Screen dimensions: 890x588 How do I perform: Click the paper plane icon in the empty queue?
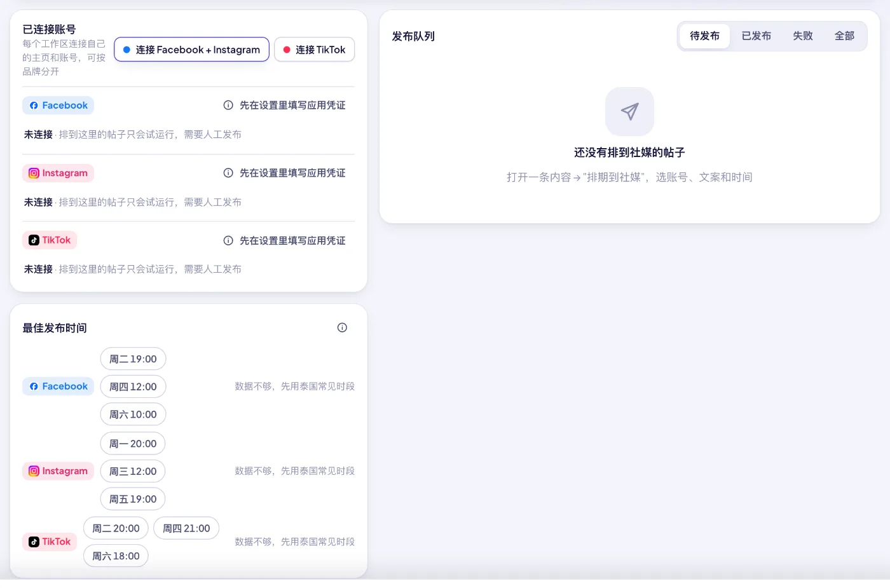pyautogui.click(x=629, y=112)
